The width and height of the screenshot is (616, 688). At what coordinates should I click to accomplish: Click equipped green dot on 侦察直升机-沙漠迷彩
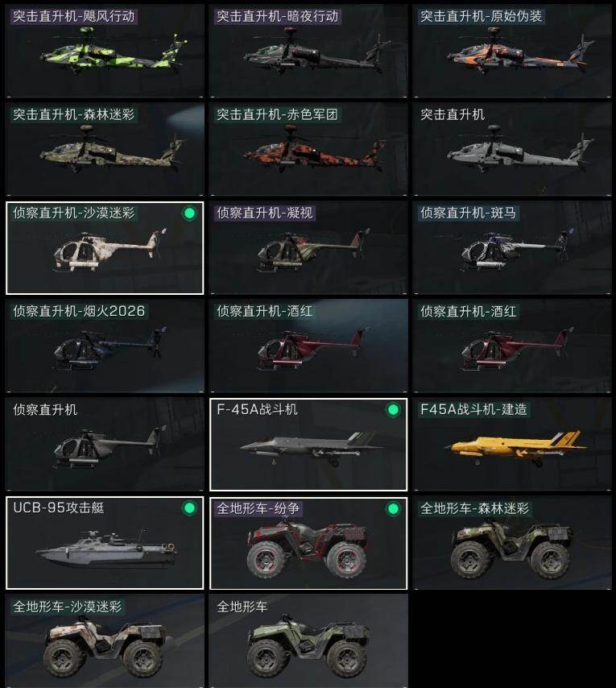[x=190, y=213]
